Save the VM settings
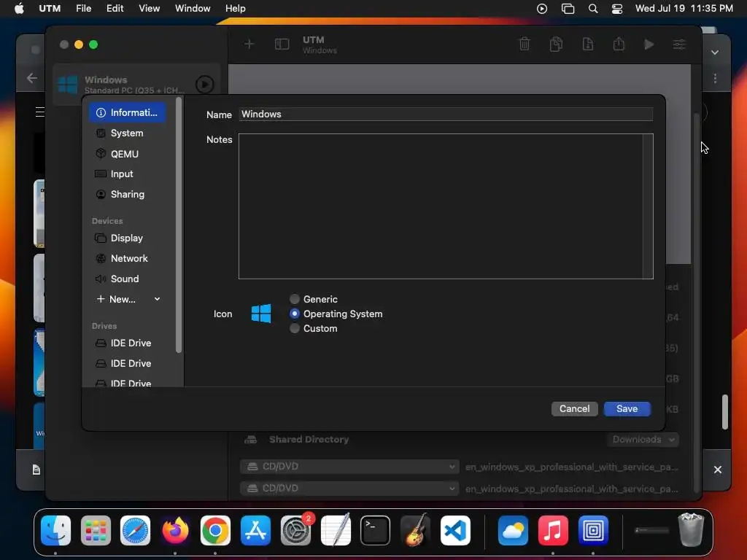Image resolution: width=747 pixels, height=560 pixels. [x=627, y=409]
